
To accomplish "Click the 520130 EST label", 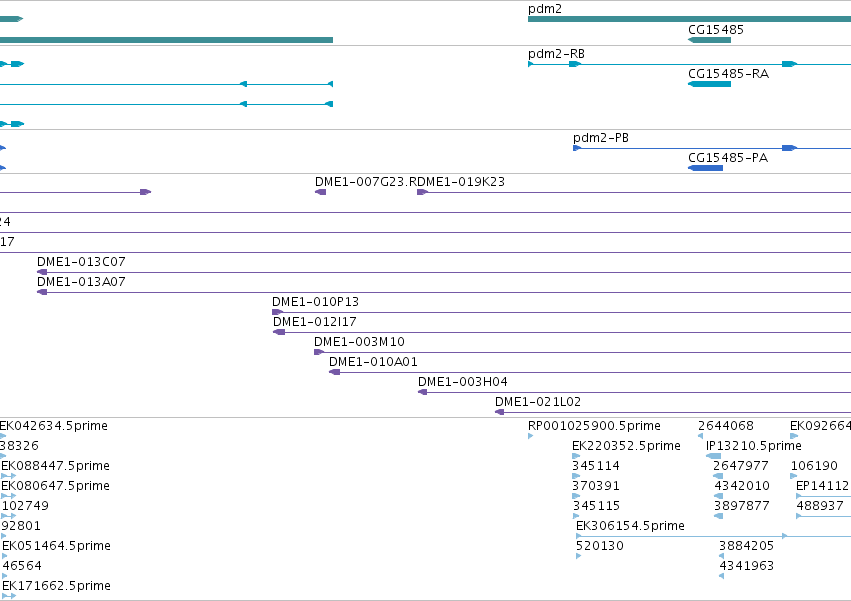I will pyautogui.click(x=600, y=546).
